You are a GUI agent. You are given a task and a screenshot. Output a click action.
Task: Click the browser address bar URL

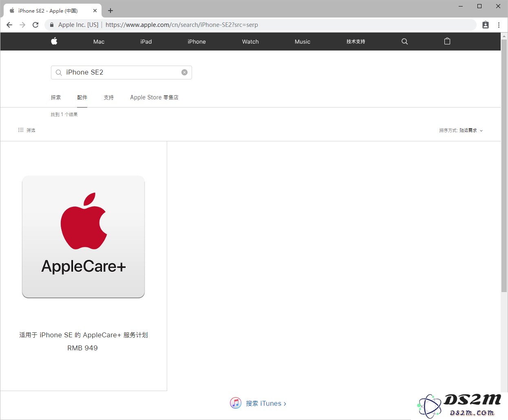pos(182,25)
